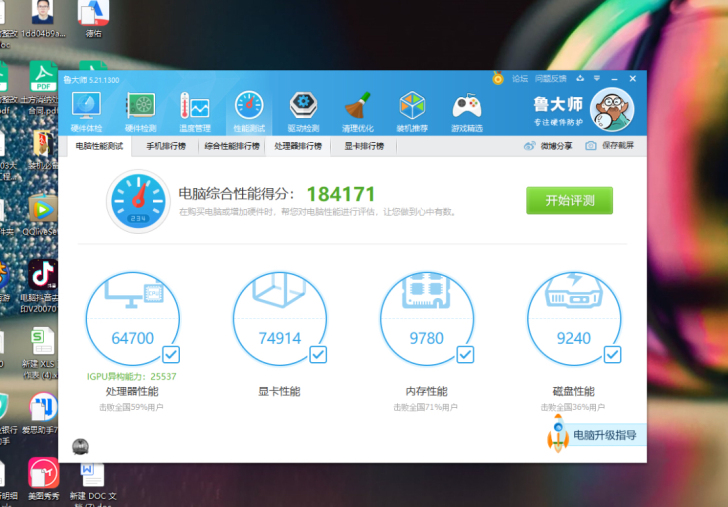Toggle the 显卡性能 checkbox
Image resolution: width=728 pixels, height=507 pixels.
point(318,355)
